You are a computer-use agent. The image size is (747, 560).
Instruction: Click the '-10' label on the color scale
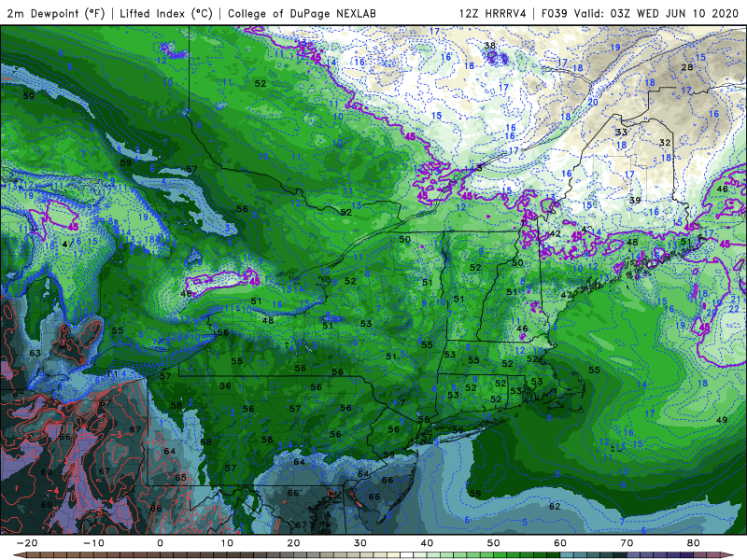pyautogui.click(x=93, y=543)
